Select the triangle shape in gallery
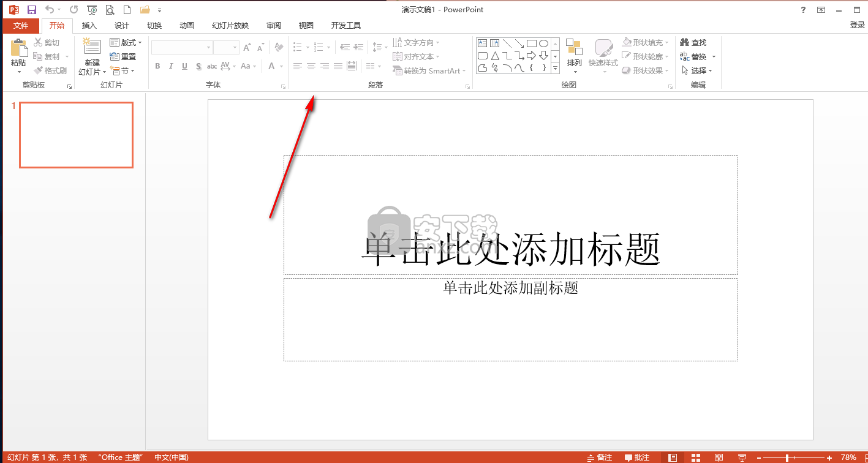Viewport: 868px width, 463px height. click(494, 56)
